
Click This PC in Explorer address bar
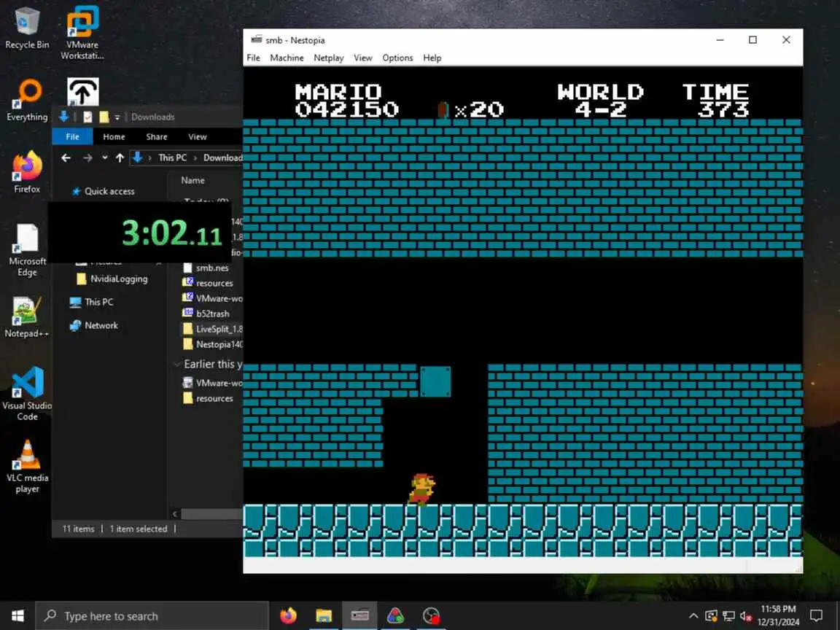pos(173,157)
